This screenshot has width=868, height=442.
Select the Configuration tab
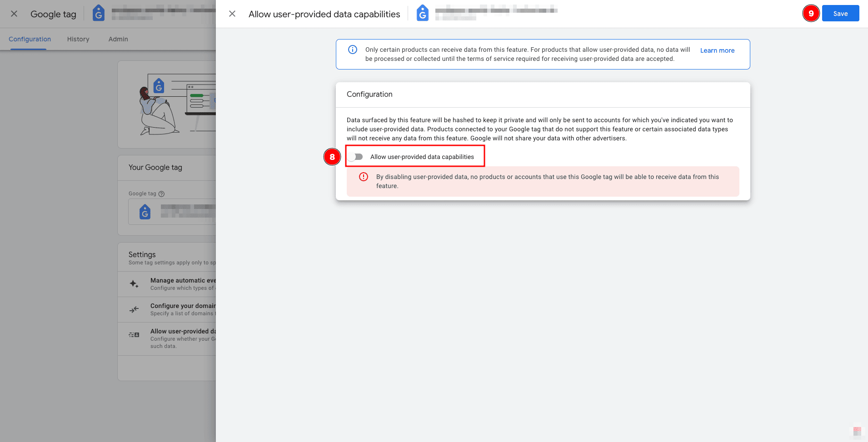(30, 39)
